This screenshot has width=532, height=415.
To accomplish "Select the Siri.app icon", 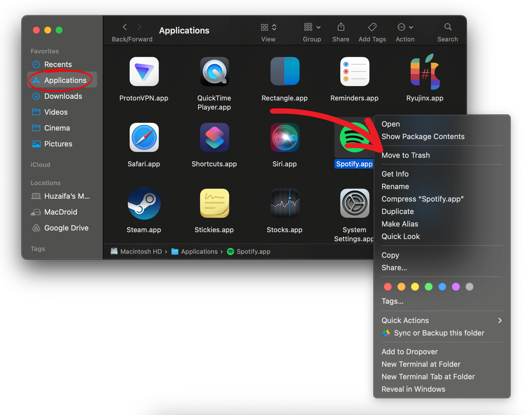I will pyautogui.click(x=284, y=138).
